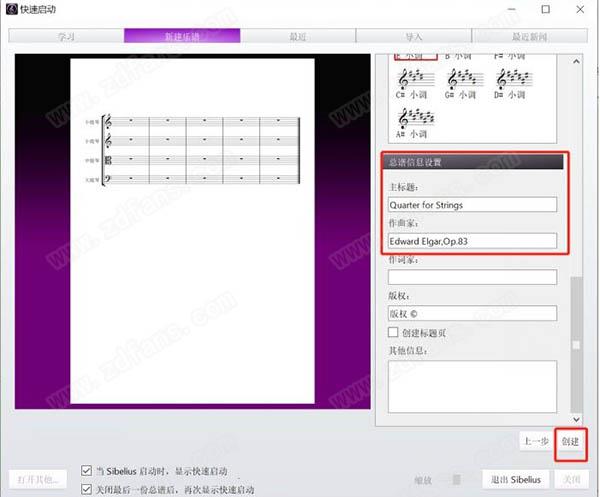
Task: Click the 其他信息 text area
Action: point(472,386)
